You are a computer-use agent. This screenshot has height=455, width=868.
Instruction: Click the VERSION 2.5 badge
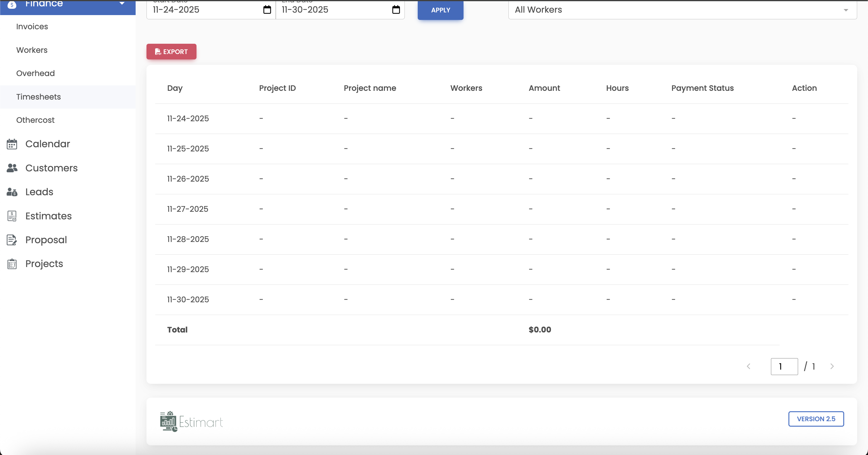(x=816, y=419)
